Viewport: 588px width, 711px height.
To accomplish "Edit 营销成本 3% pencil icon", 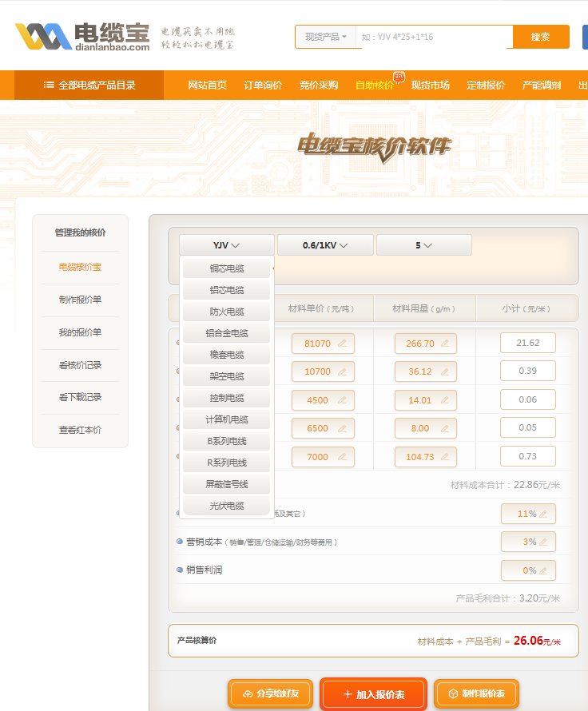I will (x=543, y=542).
